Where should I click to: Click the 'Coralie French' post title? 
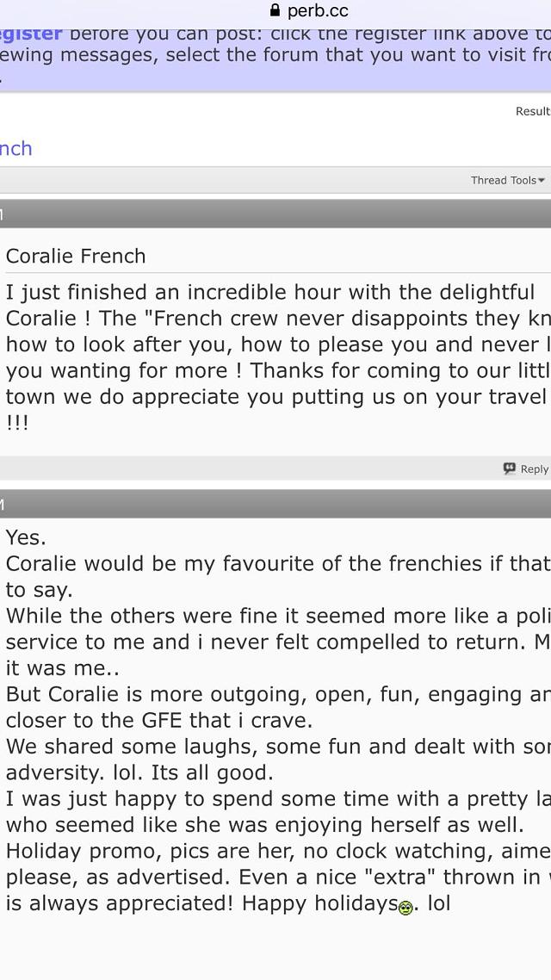pos(76,256)
